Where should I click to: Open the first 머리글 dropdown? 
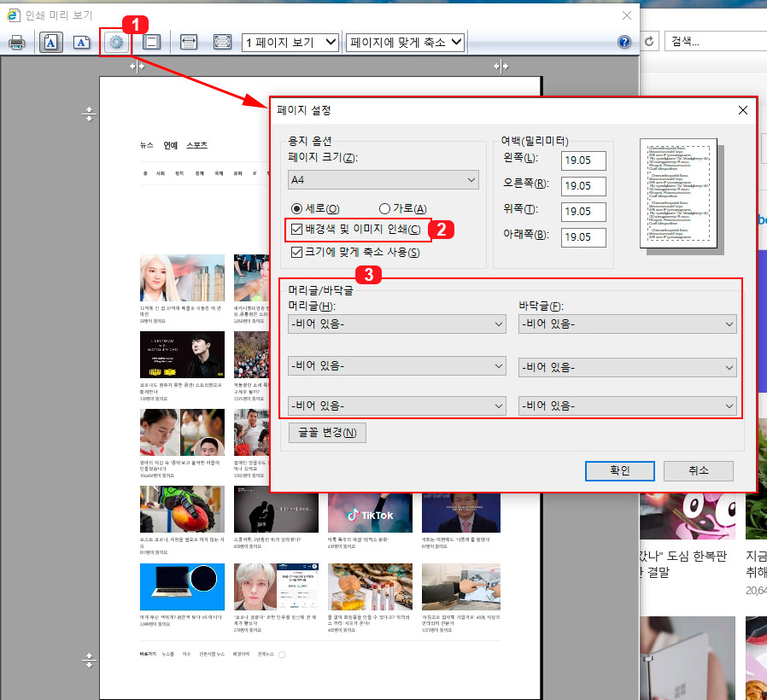point(397,324)
